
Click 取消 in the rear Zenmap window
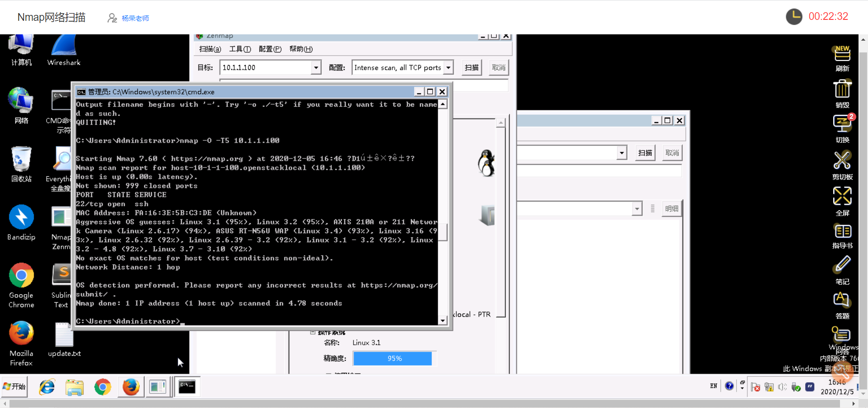[672, 153]
